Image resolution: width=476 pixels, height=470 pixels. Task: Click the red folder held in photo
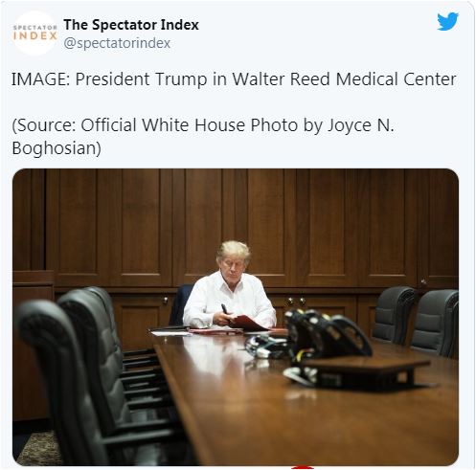pos(247,323)
